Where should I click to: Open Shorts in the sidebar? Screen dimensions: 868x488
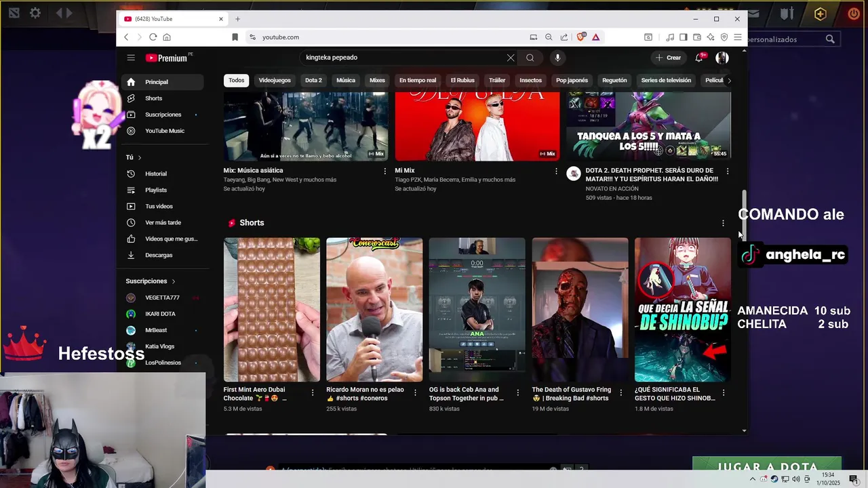(163, 98)
